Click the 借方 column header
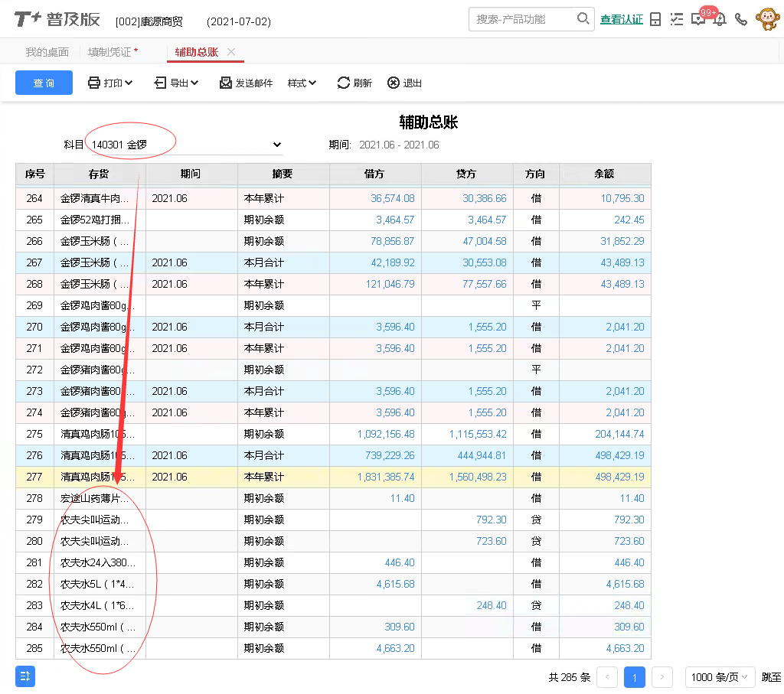Viewport: 784px width, 694px height. click(375, 174)
